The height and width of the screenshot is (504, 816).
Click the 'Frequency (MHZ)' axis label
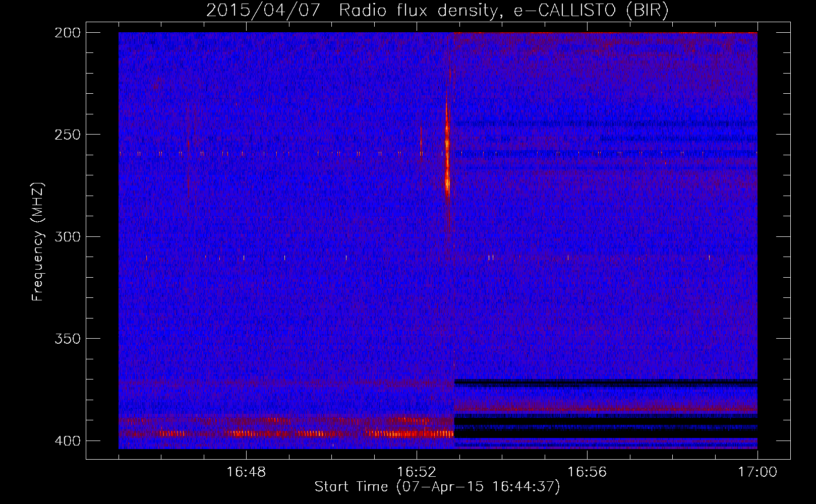[38, 241]
